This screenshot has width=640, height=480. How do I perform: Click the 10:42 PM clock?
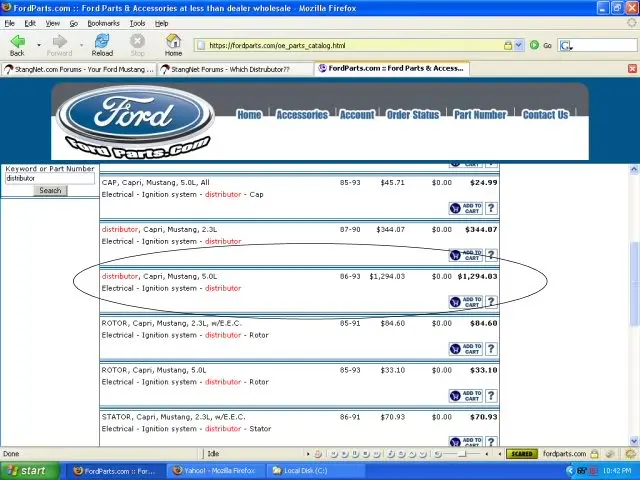click(x=617, y=471)
